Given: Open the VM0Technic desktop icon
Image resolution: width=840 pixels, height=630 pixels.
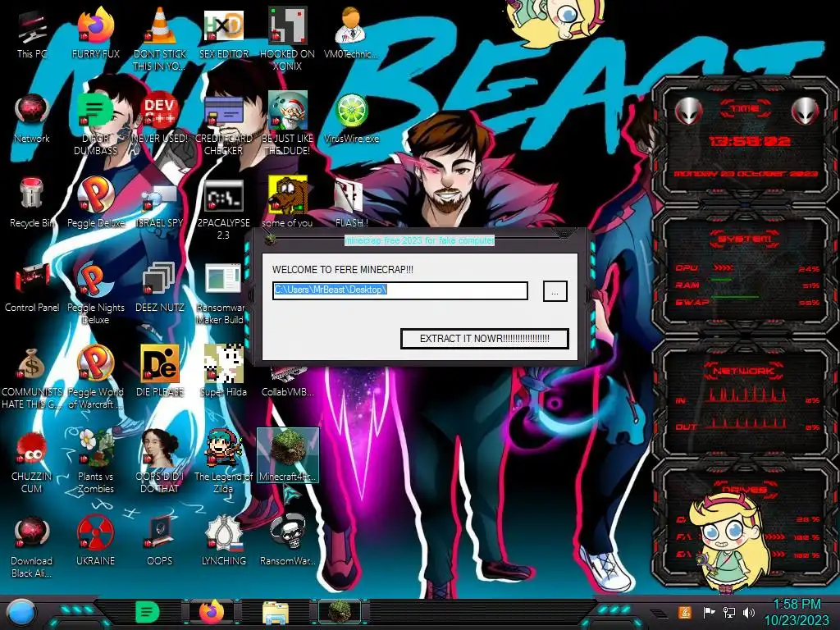Looking at the screenshot, I should (351, 33).
